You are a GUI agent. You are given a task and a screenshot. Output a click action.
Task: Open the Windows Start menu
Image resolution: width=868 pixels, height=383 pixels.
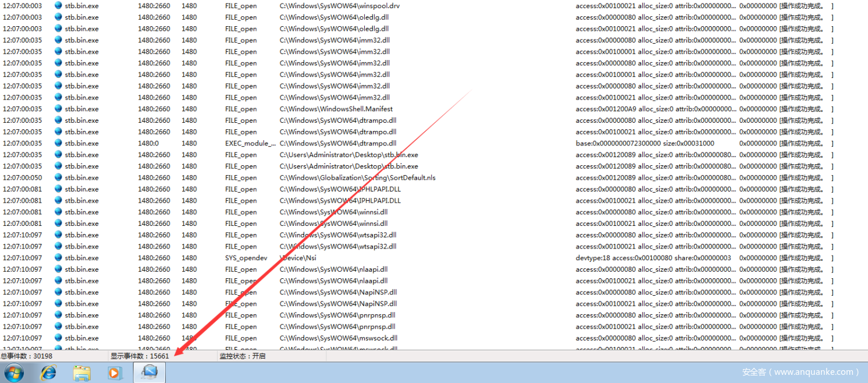tap(13, 373)
